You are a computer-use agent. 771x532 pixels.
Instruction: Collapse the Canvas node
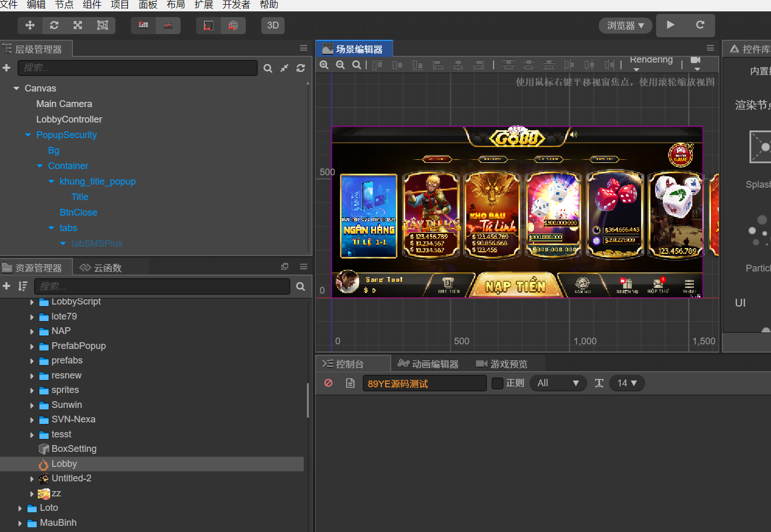tap(17, 88)
